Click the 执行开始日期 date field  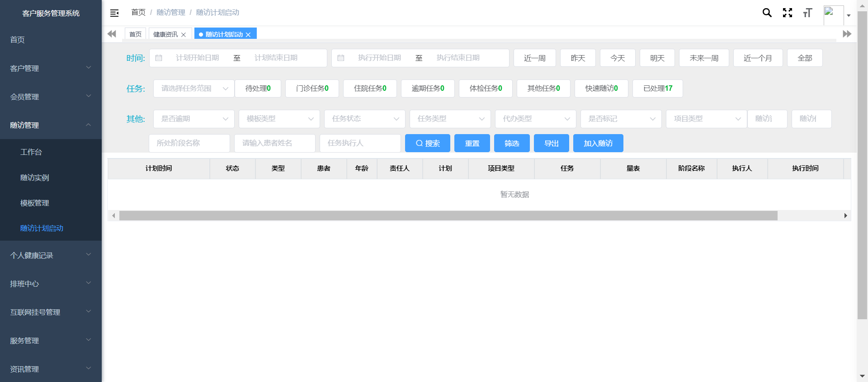tap(379, 58)
